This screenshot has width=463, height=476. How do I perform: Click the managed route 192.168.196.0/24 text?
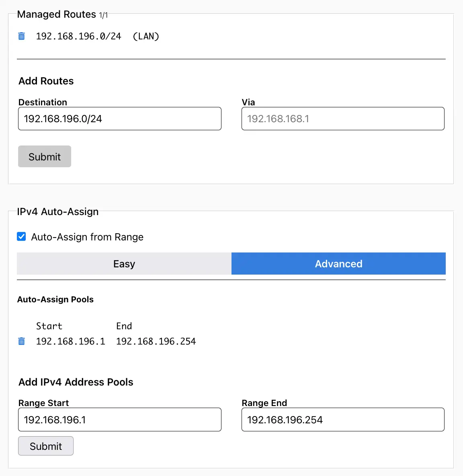coord(79,37)
